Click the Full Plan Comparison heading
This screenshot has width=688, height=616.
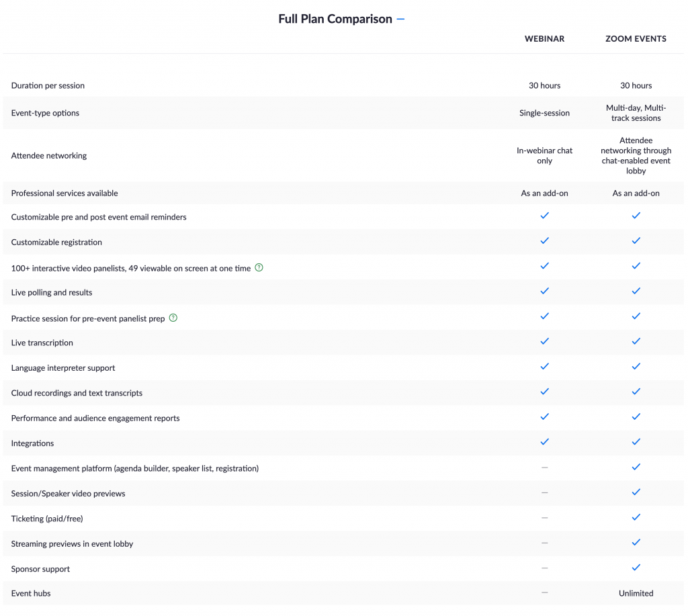335,19
